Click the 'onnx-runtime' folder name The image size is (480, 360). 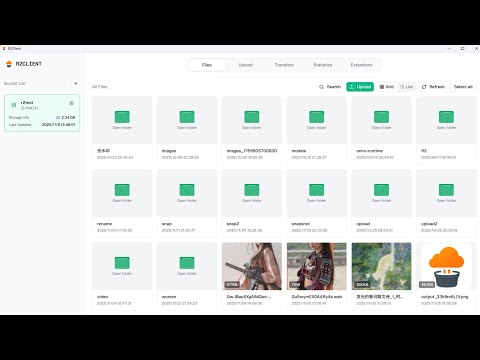click(370, 151)
